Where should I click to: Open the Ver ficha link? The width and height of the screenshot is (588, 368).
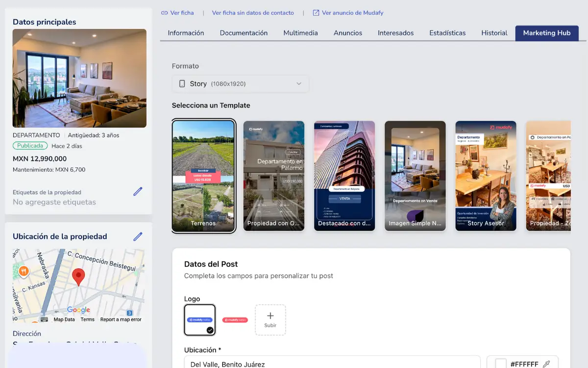click(x=177, y=13)
